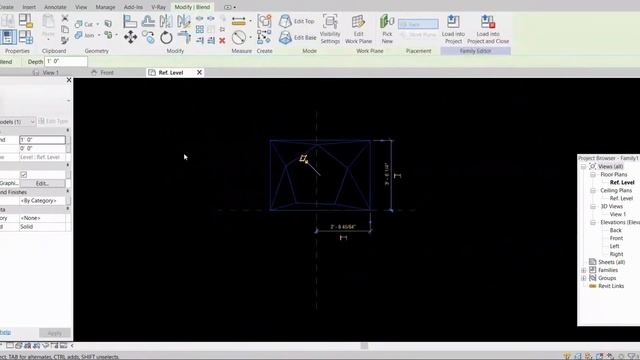
Task: Open the Join geometry dropdown
Action: [99, 36]
